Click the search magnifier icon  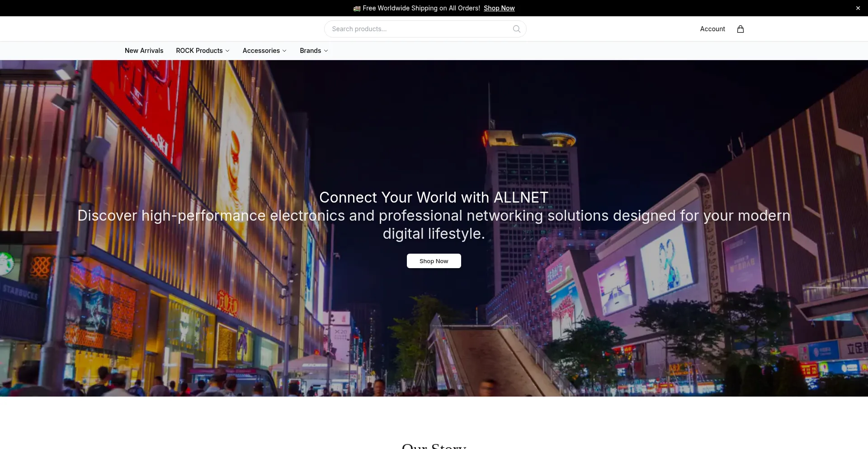(x=516, y=29)
